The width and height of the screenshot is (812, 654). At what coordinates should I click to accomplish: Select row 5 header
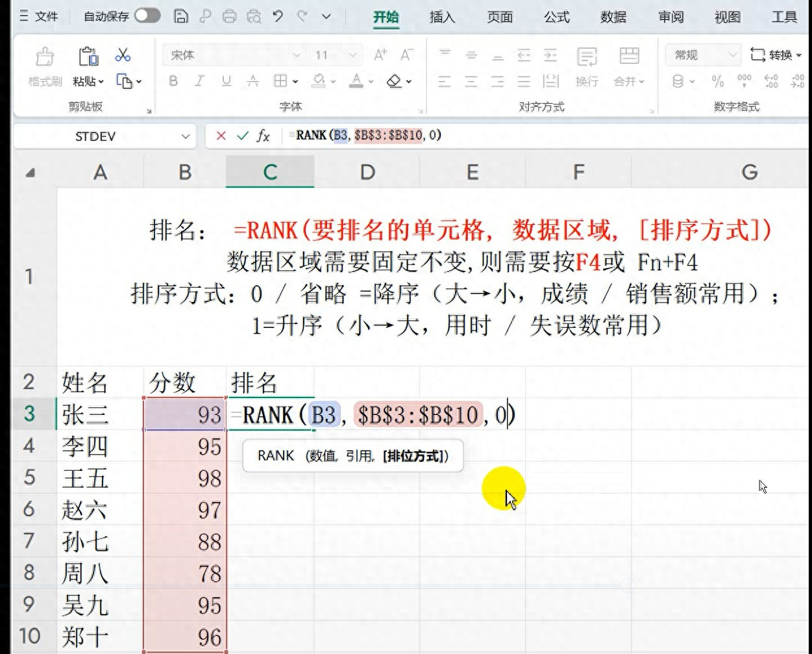[29, 477]
